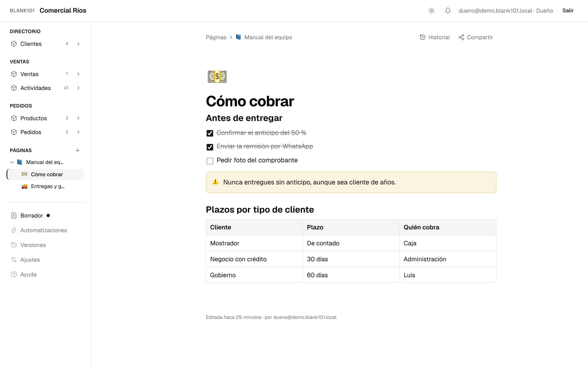588x368 pixels.
Task: Click the Versiones history icon
Action: pos(14,245)
